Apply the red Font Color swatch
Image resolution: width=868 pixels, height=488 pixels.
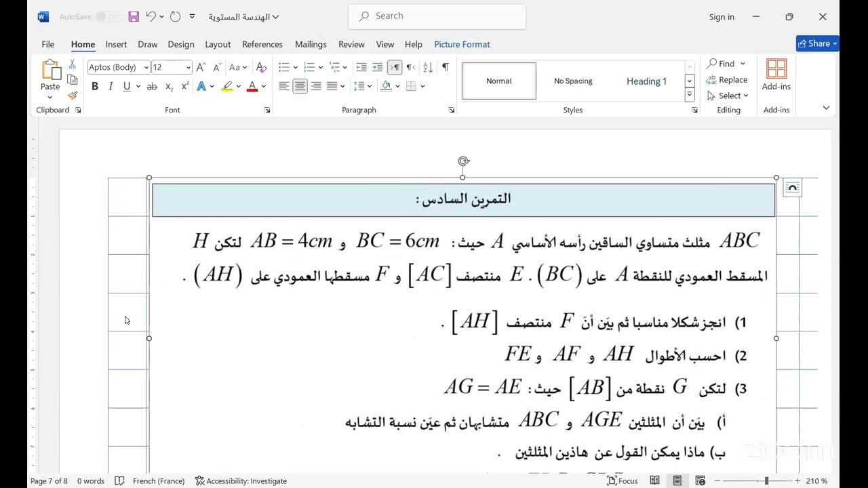point(252,86)
